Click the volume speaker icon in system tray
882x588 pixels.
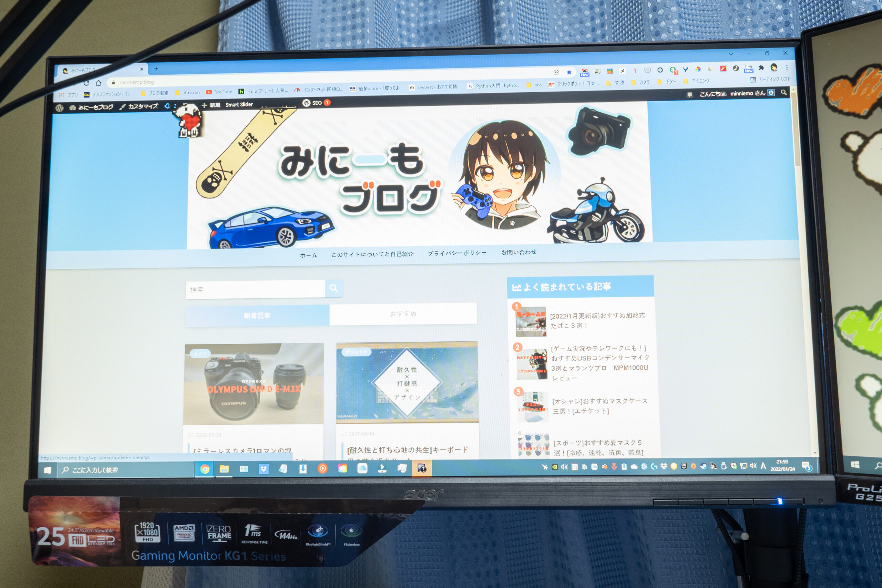click(x=753, y=466)
